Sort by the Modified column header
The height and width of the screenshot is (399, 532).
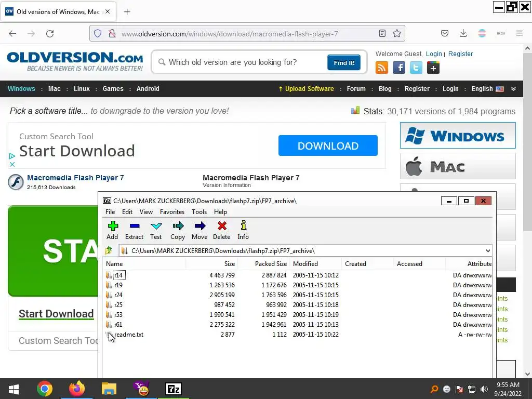point(315,263)
